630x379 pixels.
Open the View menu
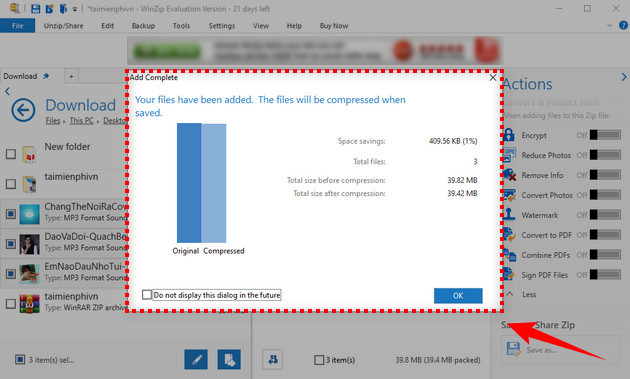pos(261,26)
